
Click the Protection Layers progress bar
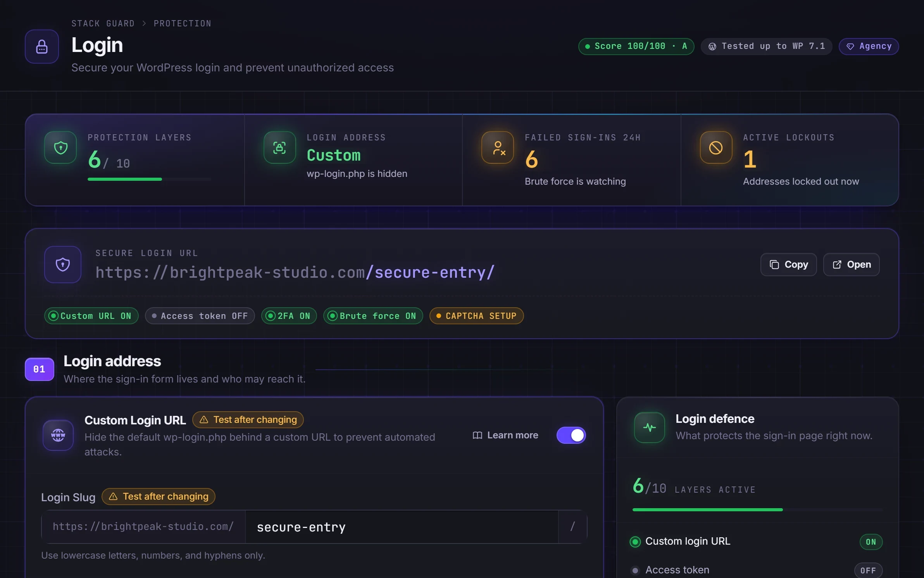pyautogui.click(x=149, y=179)
